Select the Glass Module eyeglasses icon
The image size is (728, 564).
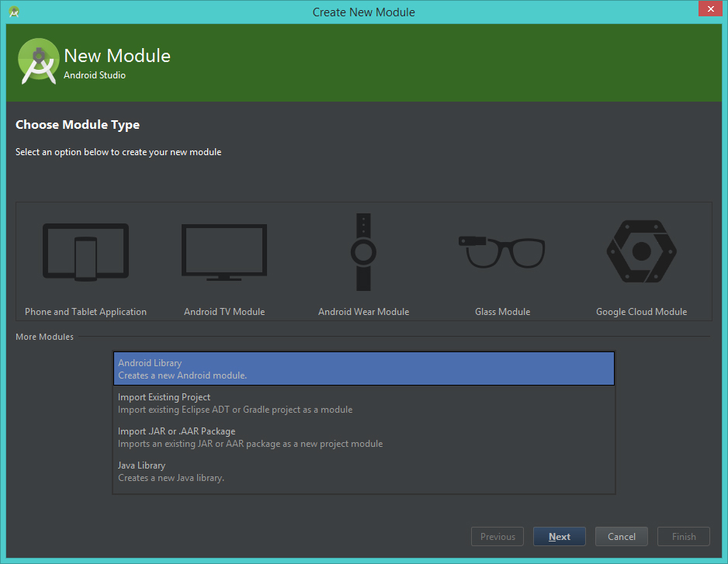(x=502, y=251)
